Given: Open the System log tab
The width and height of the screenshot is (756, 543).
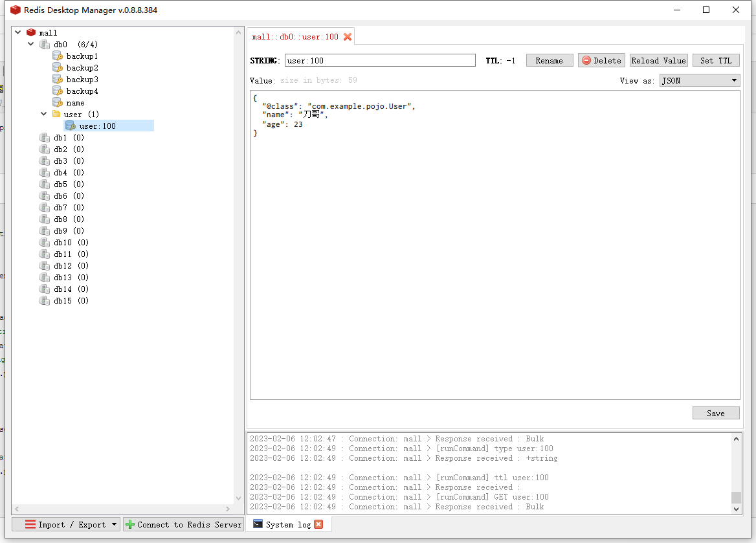Looking at the screenshot, I should pos(288,525).
